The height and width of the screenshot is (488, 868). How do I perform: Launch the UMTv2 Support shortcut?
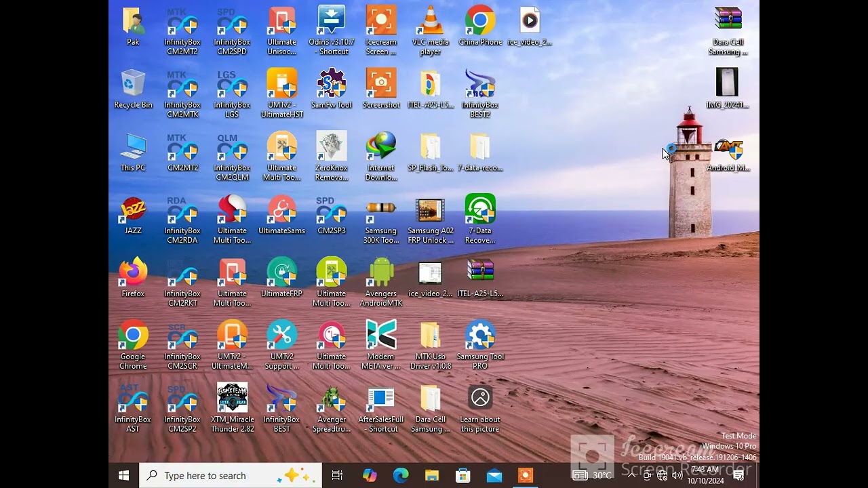point(281,336)
